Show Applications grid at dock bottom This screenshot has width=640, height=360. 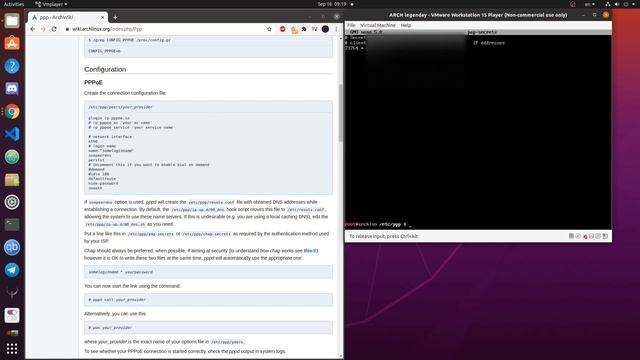tap(12, 348)
